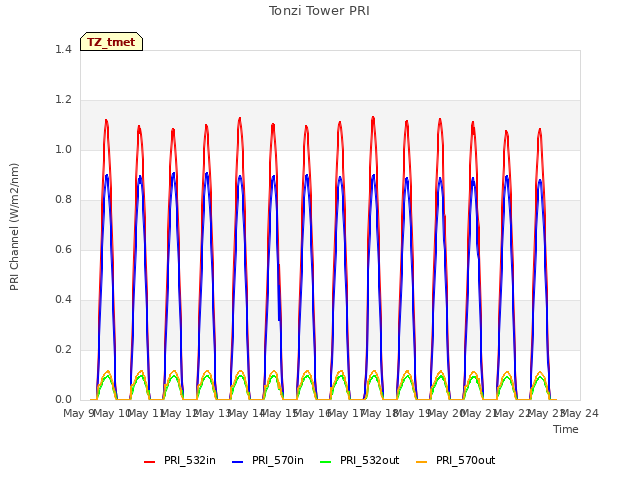
Task: Click the TZ_tmet annotation label
Action: click(x=111, y=42)
